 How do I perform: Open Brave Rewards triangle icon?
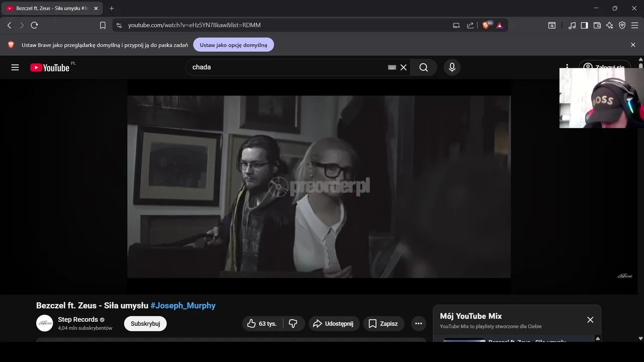coord(500,25)
